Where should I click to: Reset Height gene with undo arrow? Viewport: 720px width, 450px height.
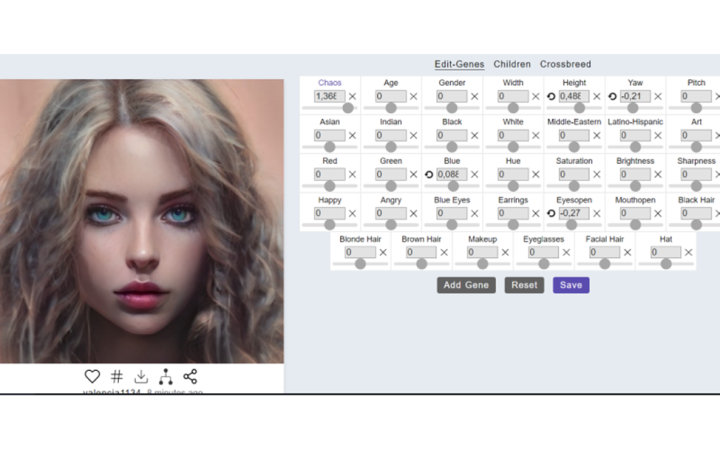point(551,97)
